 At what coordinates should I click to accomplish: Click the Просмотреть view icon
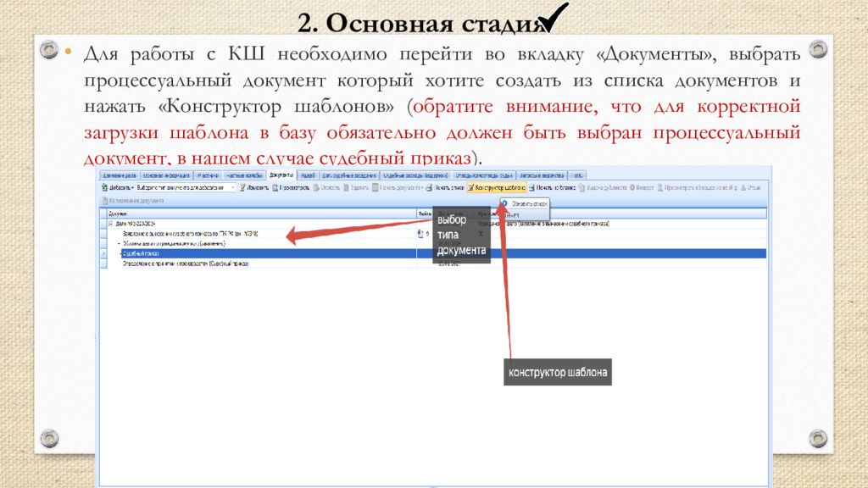(275, 187)
